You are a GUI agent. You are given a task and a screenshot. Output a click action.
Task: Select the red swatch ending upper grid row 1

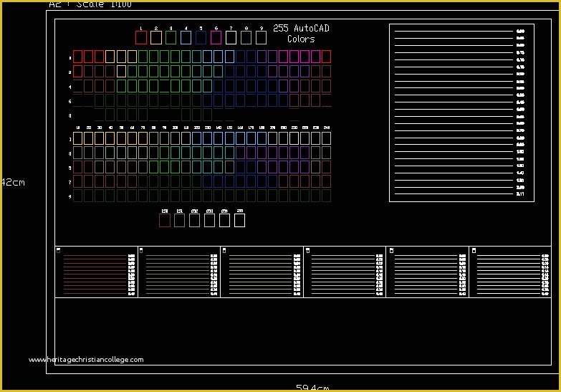(x=326, y=57)
